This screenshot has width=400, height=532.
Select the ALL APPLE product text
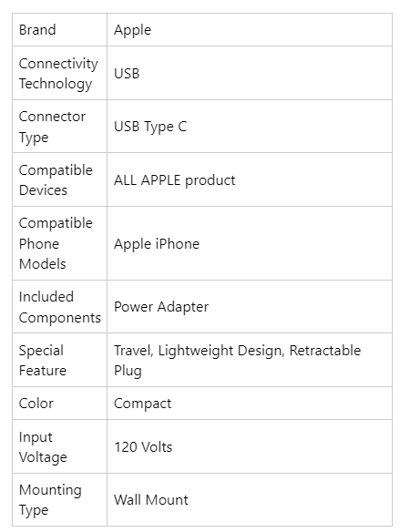[x=174, y=180]
